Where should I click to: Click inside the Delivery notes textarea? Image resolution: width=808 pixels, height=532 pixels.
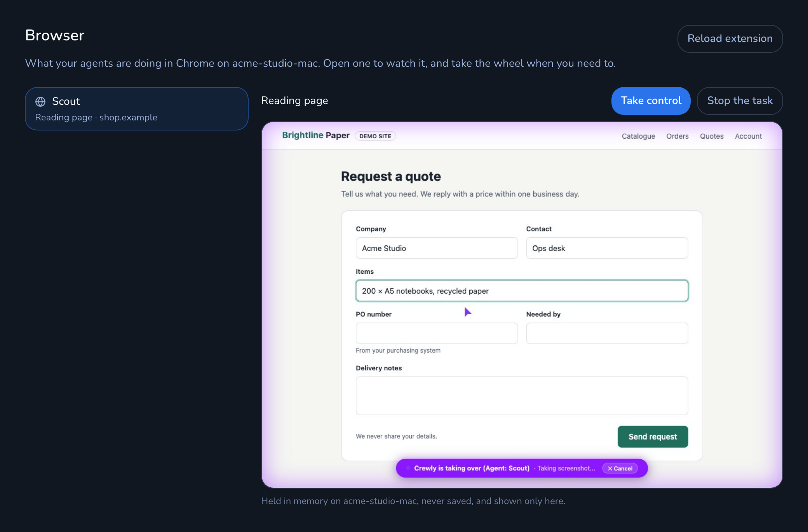coord(522,396)
